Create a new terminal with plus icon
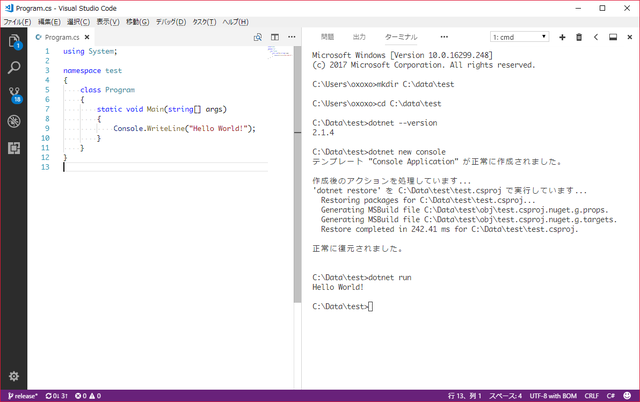 tap(562, 37)
